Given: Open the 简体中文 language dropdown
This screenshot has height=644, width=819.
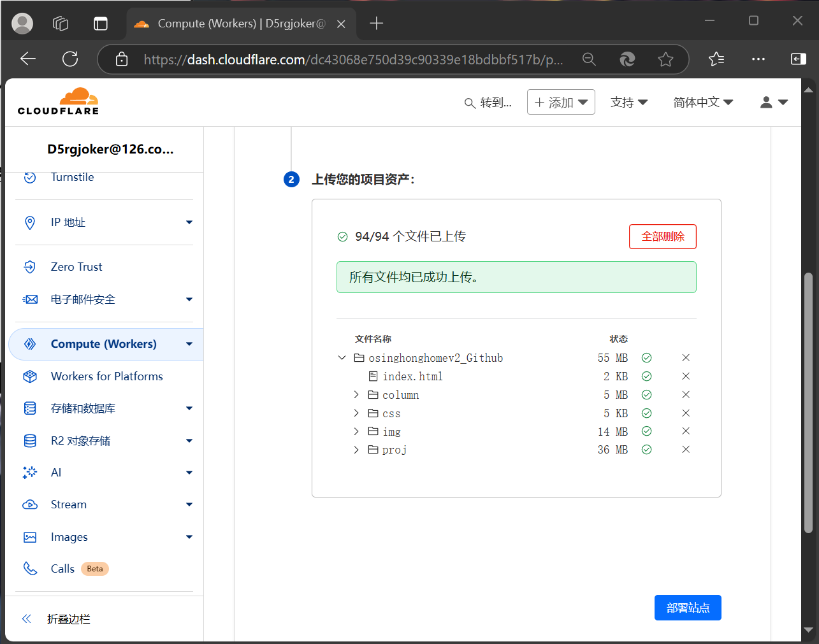Looking at the screenshot, I should (x=703, y=103).
